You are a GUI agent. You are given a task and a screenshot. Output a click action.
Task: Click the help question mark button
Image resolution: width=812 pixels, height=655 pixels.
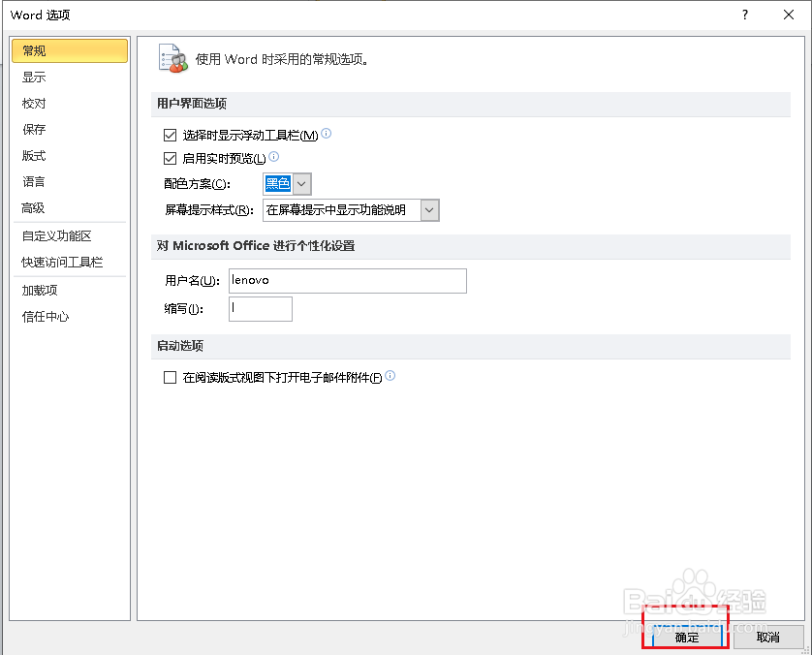pos(745,15)
